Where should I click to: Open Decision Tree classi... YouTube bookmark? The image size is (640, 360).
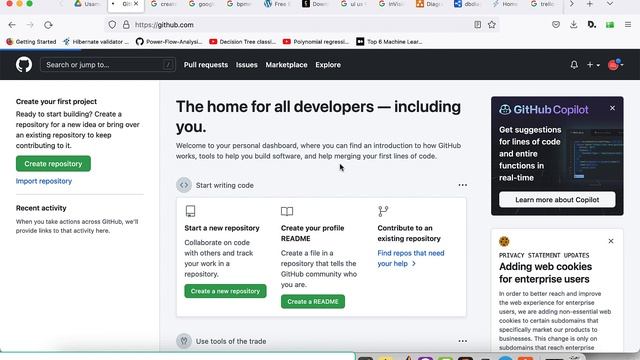[242, 42]
